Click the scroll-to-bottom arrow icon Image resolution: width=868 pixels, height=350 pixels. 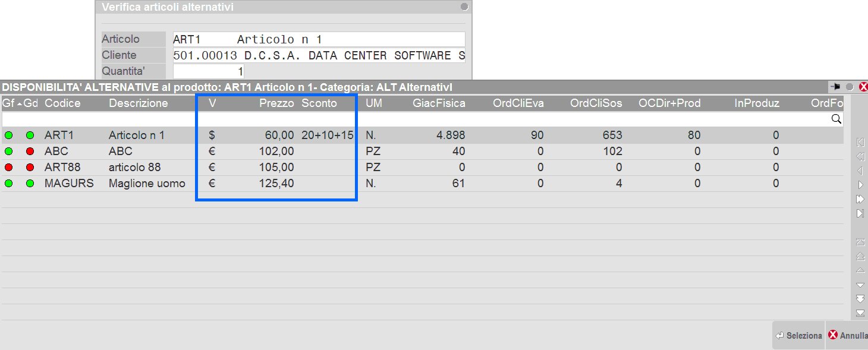860,313
